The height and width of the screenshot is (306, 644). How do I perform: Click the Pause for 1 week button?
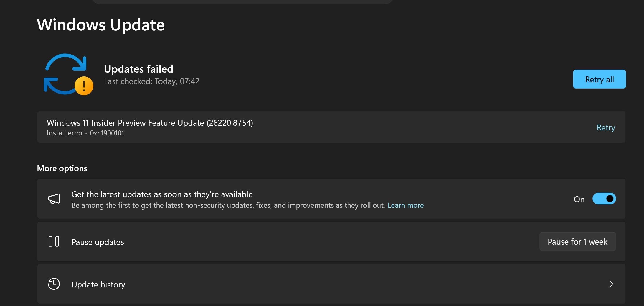(x=577, y=242)
